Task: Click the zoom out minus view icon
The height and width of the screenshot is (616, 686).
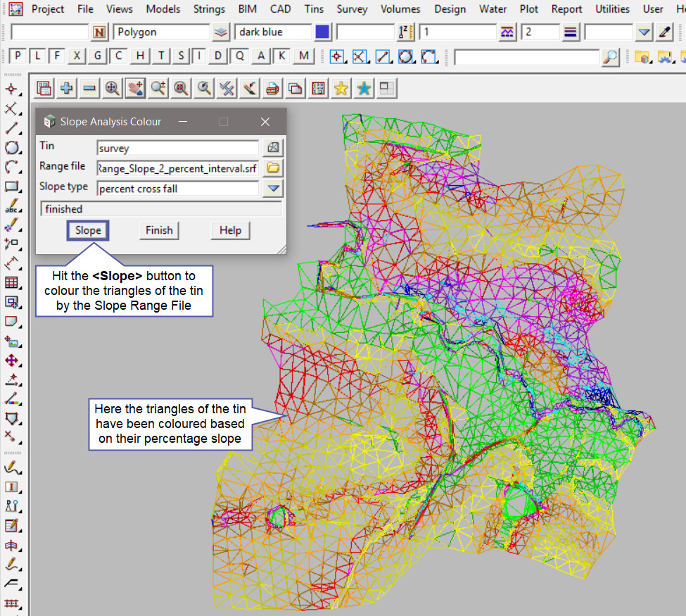Action: click(x=89, y=88)
